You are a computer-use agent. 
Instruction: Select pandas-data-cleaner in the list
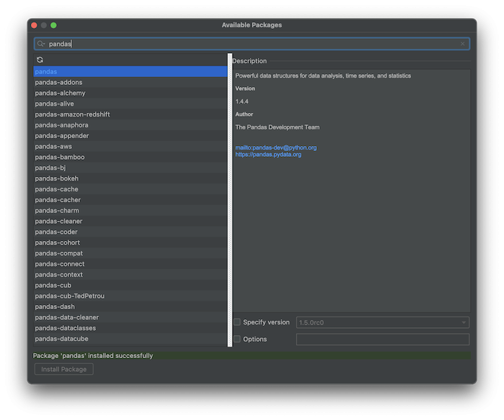click(130, 317)
